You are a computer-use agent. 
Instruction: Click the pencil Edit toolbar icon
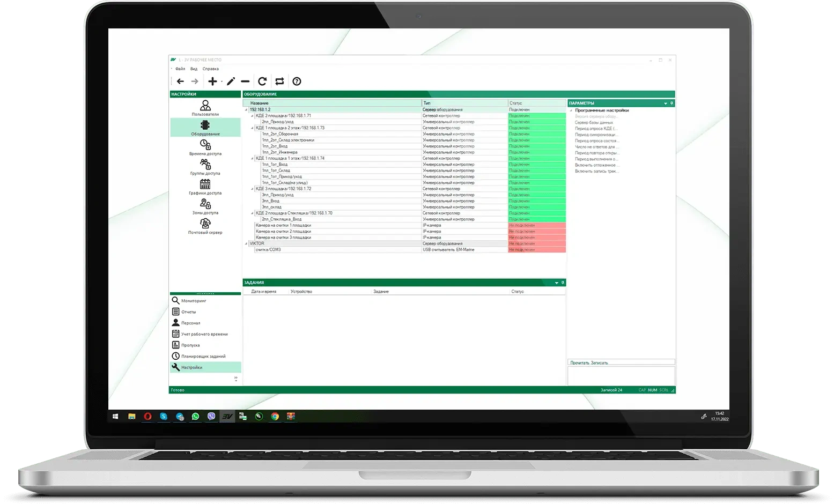pyautogui.click(x=231, y=81)
